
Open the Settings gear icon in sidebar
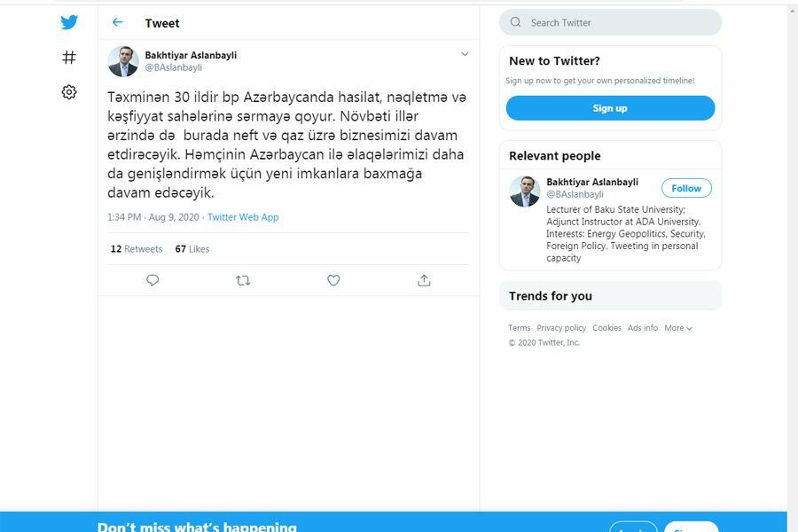pos(69,92)
